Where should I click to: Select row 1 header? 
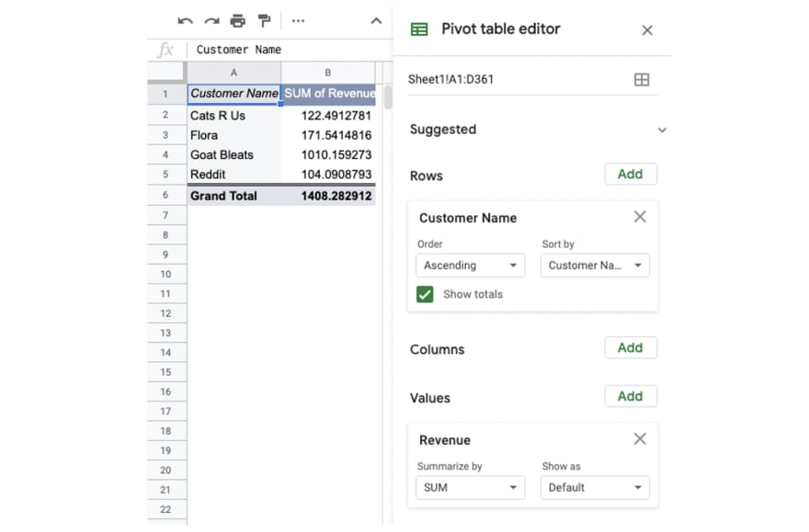(x=165, y=94)
